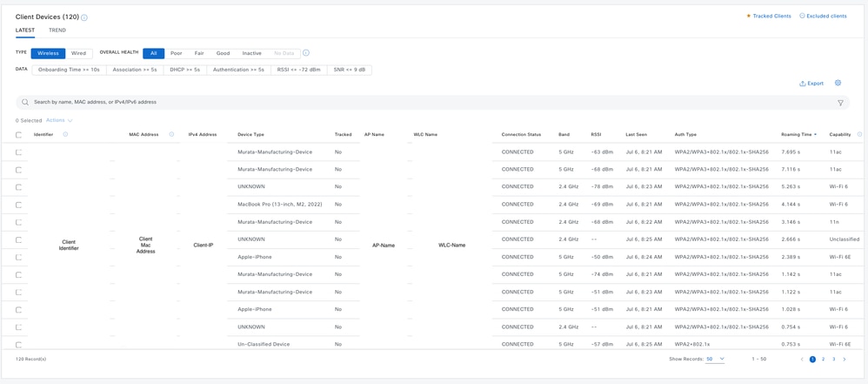The height and width of the screenshot is (384, 868).
Task: Click the search magnifier icon
Action: coord(25,103)
